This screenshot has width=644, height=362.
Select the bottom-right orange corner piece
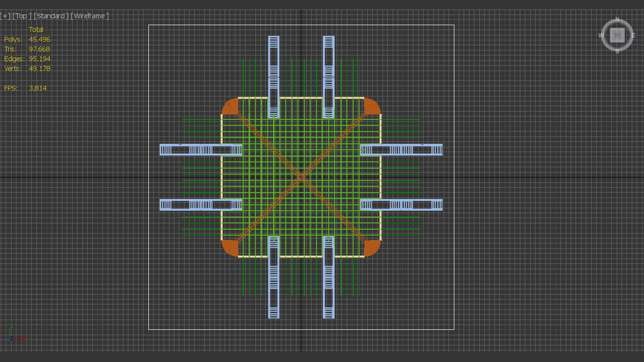point(372,248)
